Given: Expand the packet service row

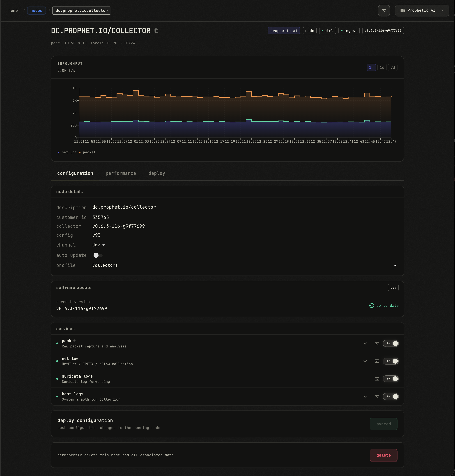Looking at the screenshot, I should pos(365,343).
